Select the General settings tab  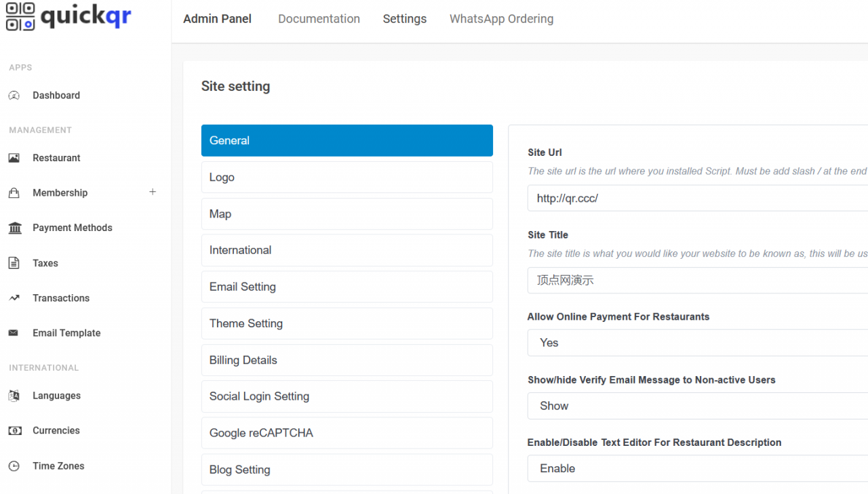(347, 140)
